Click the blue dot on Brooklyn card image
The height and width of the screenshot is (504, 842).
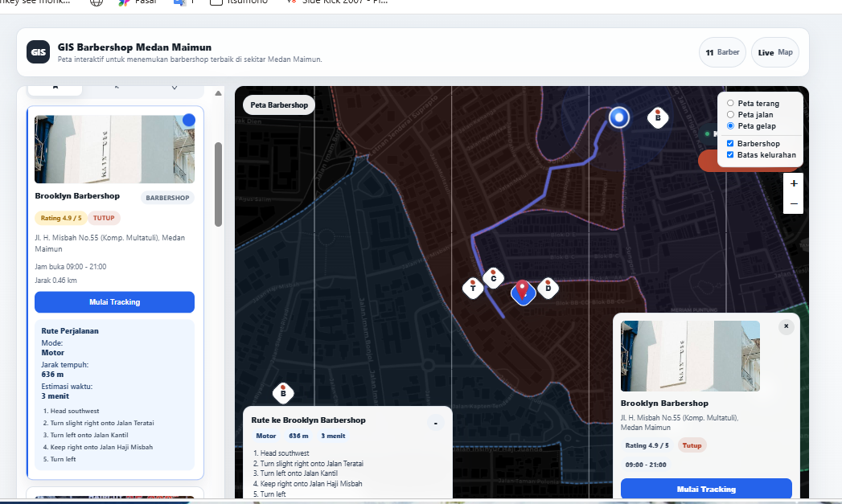coord(188,121)
